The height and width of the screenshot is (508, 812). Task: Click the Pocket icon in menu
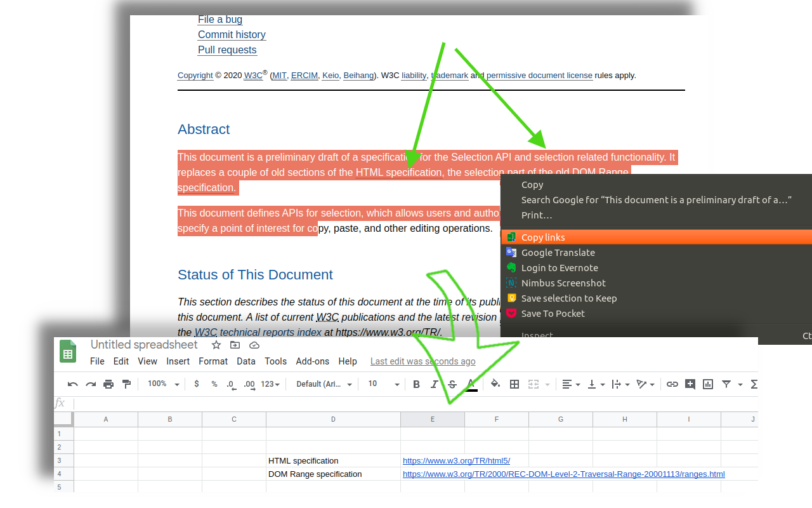(x=511, y=314)
